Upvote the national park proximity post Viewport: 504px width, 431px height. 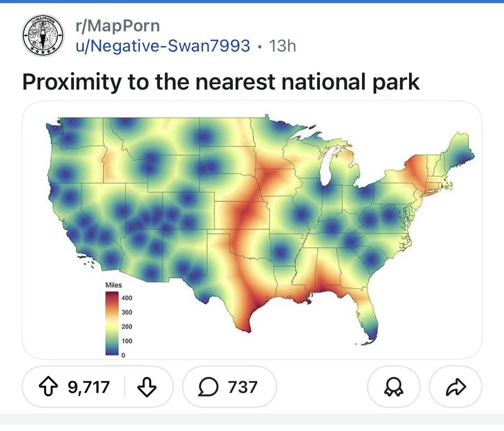pos(52,386)
